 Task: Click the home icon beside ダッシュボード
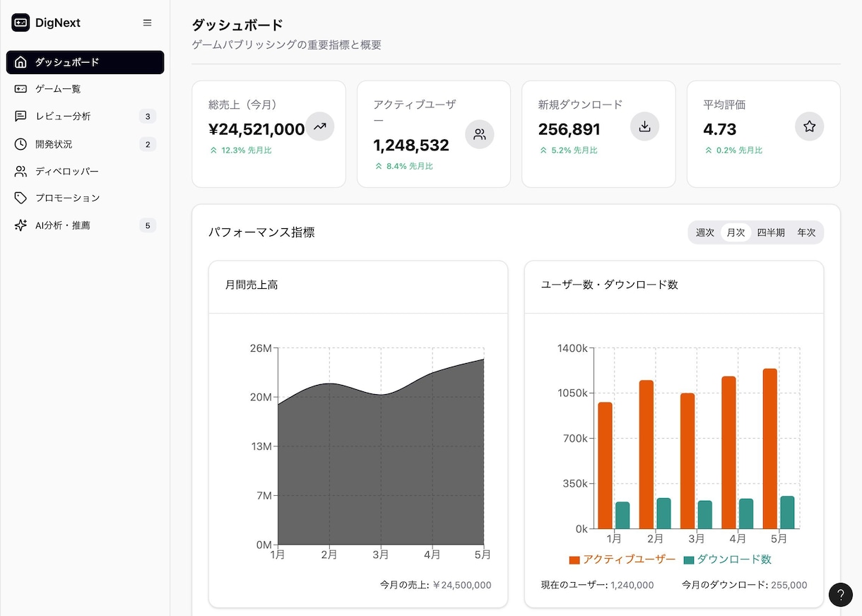tap(20, 62)
